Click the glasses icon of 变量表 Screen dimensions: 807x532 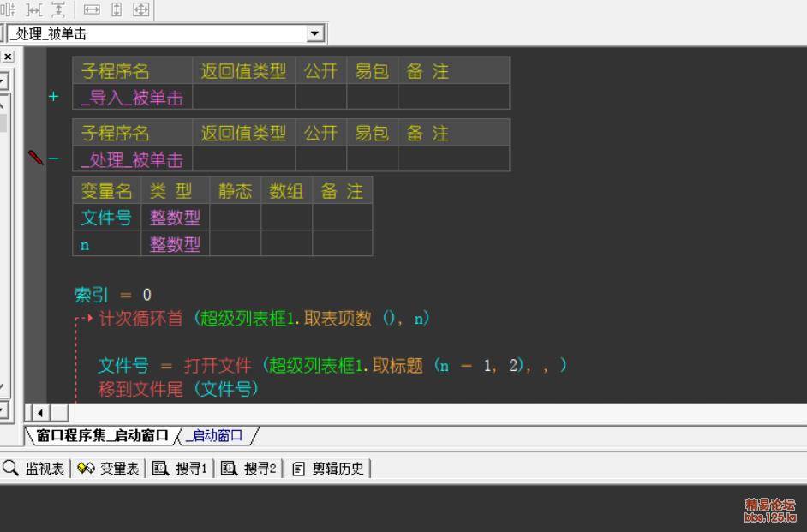point(86,469)
